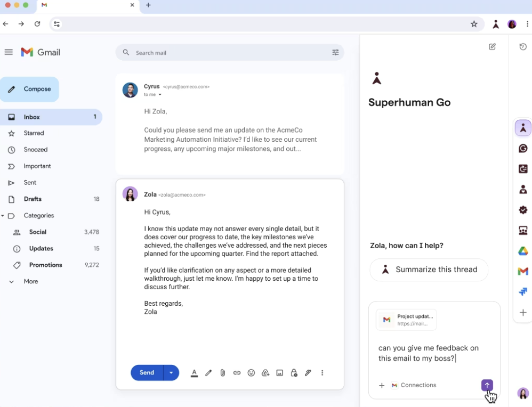The width and height of the screenshot is (532, 407).
Task: Toggle confidential mode lock icon
Action: (294, 373)
